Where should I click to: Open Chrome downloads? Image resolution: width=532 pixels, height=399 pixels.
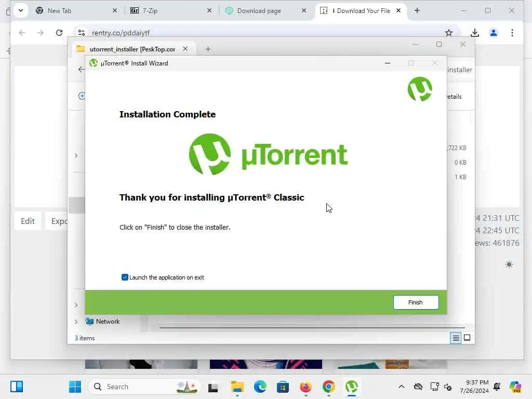pos(475,33)
